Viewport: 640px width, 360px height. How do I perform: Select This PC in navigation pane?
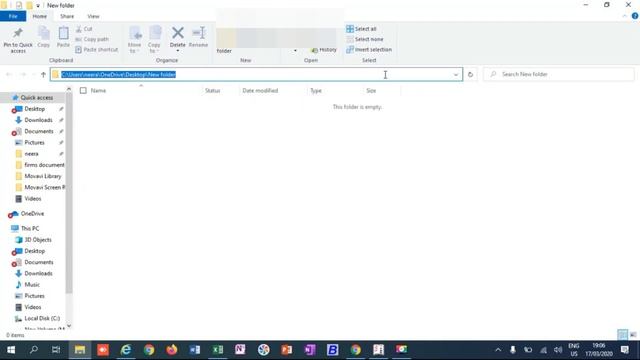point(30,229)
